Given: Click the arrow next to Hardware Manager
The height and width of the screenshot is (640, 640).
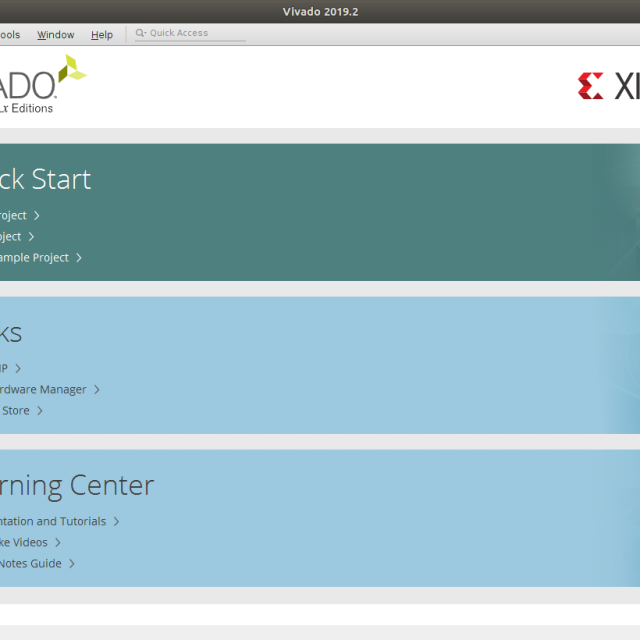Looking at the screenshot, I should pyautogui.click(x=97, y=390).
